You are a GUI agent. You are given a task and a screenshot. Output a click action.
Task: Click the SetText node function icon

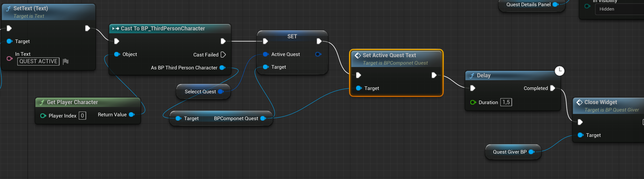(8, 9)
